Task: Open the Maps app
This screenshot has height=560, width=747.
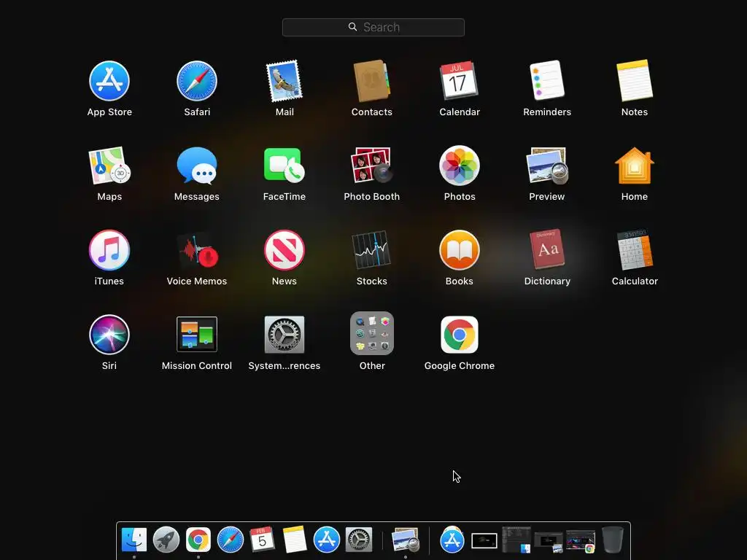Action: pos(109,166)
